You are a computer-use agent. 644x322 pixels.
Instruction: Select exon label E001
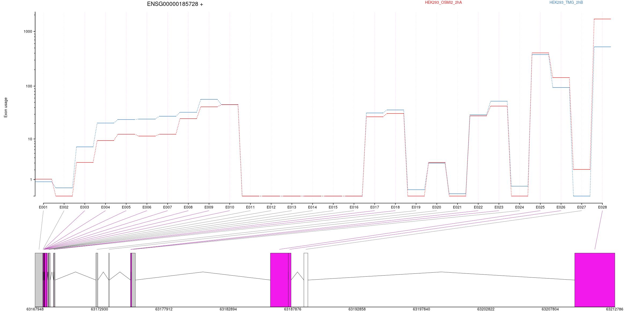43,207
